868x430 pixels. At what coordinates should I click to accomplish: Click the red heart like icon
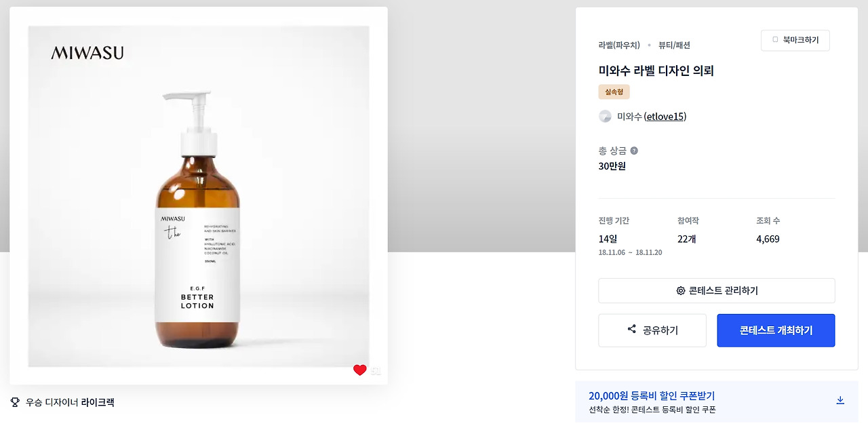(x=360, y=370)
